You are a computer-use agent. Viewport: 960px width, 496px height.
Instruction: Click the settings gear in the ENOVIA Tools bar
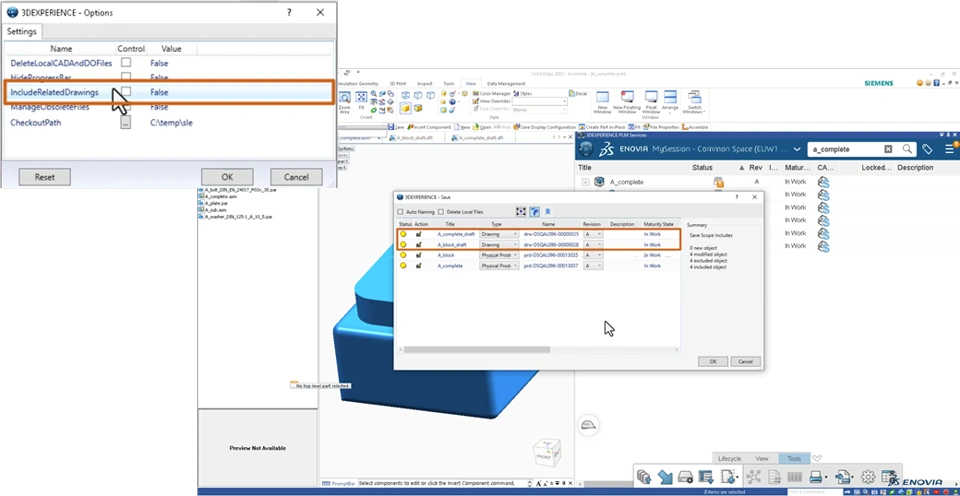868,476
